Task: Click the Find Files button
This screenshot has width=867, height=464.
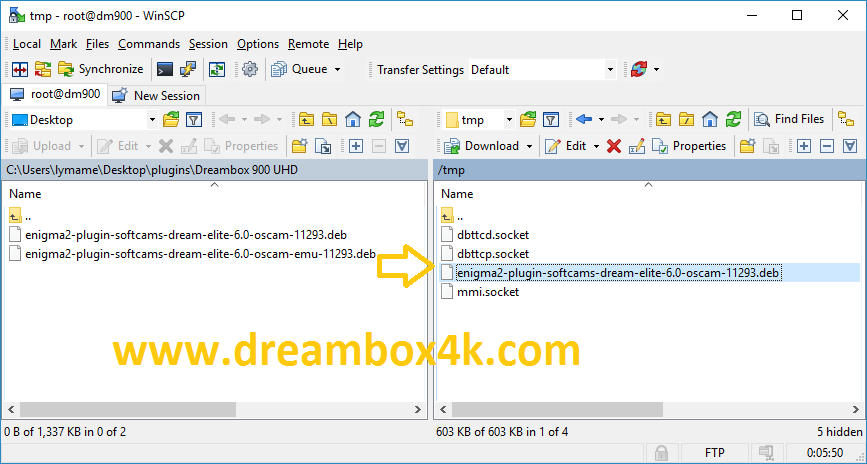Action: 789,119
